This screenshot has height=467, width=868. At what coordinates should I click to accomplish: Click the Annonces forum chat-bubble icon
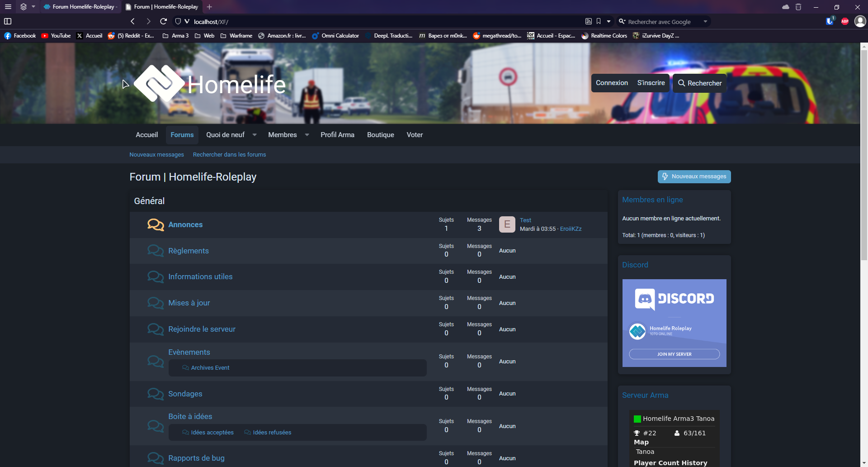pos(156,225)
